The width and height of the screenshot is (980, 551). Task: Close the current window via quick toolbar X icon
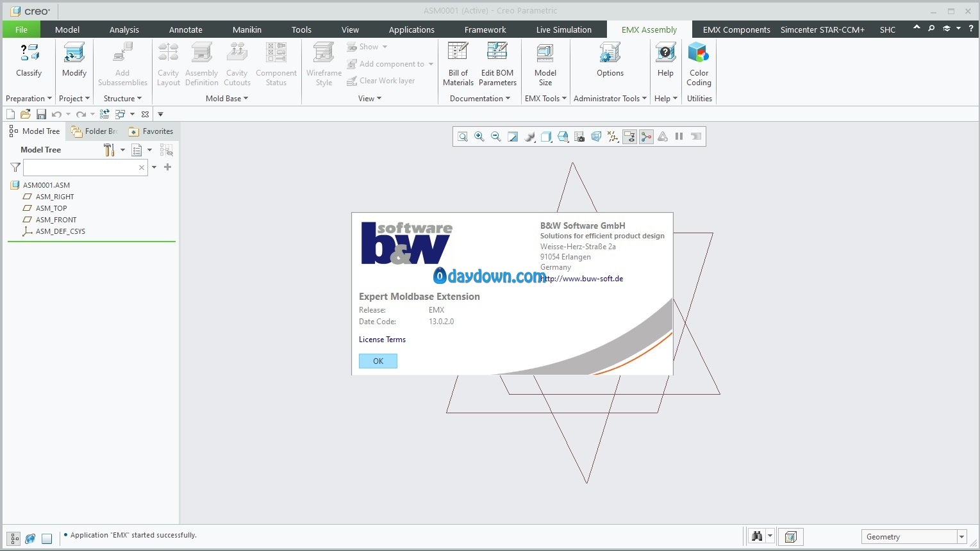[x=145, y=114]
